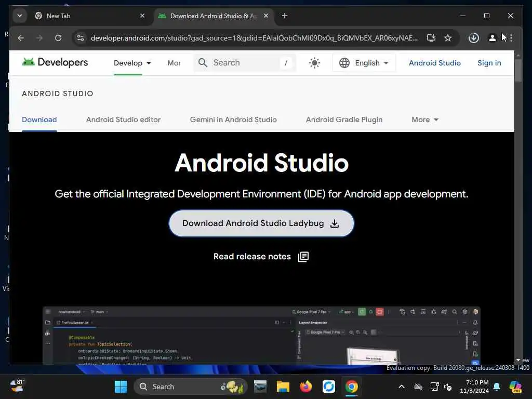Open site information icon in address bar
The width and height of the screenshot is (532, 399).
[81, 37]
